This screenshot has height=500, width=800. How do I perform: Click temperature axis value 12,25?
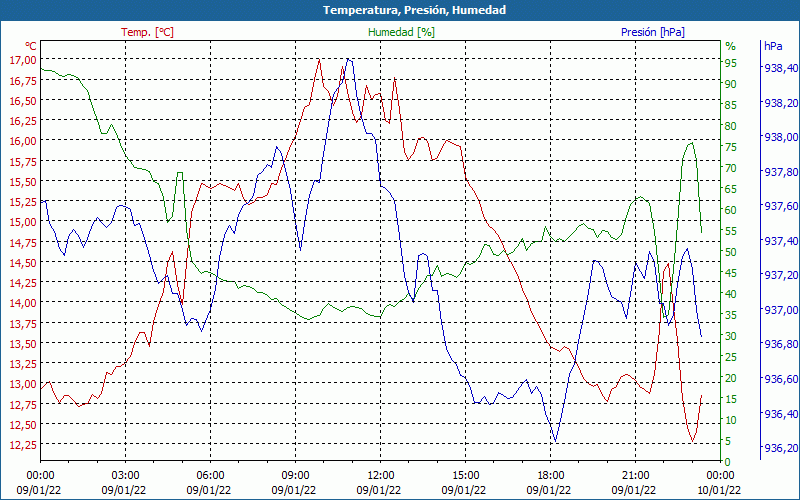(23, 445)
